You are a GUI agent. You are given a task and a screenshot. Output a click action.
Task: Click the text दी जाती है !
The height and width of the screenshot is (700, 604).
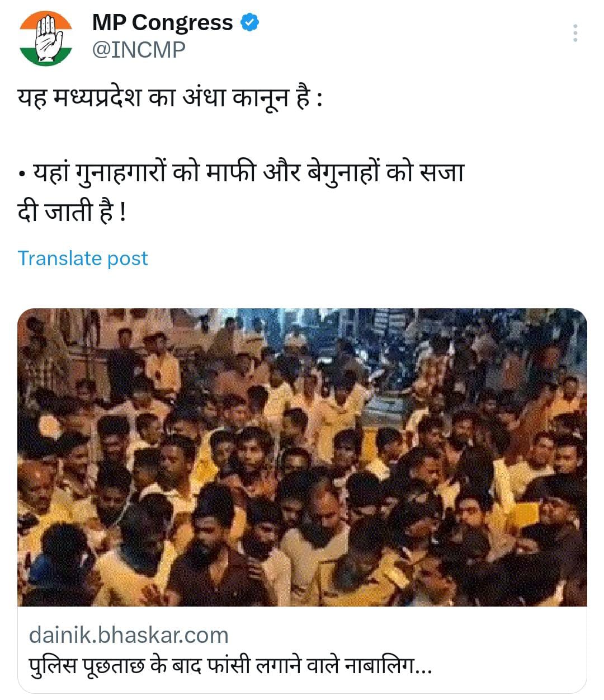coord(72,213)
